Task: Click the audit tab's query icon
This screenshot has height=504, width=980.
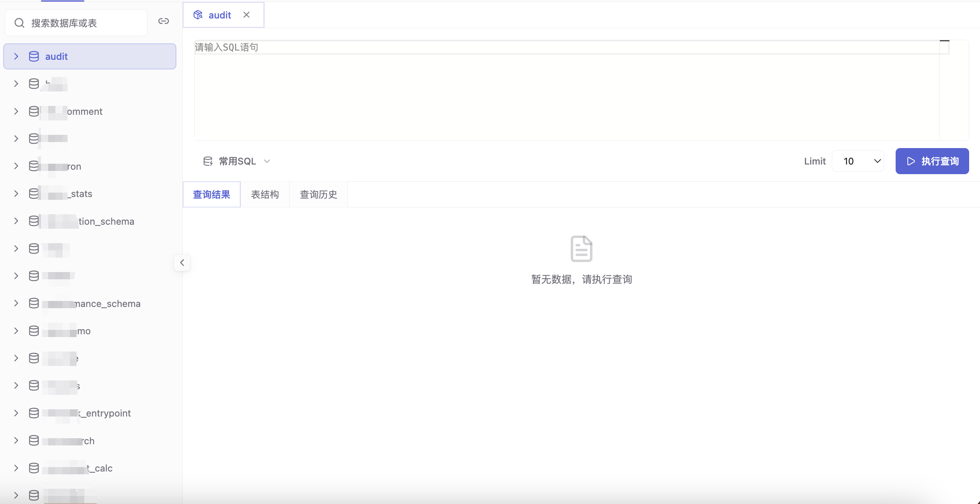Action: point(198,15)
